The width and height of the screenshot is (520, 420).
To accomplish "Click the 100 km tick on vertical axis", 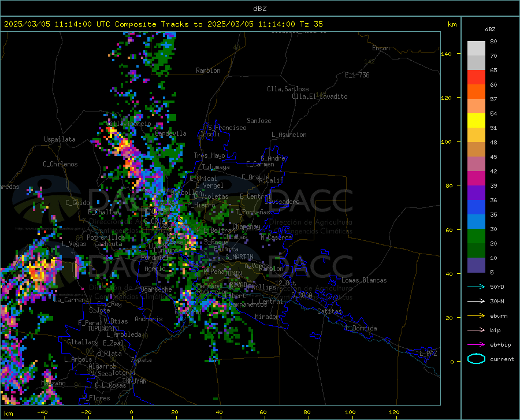I will coord(446,142).
